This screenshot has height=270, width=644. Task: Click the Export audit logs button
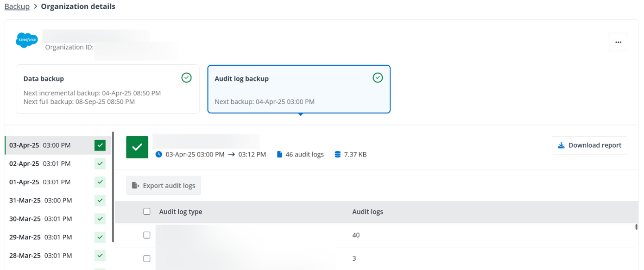click(x=164, y=185)
